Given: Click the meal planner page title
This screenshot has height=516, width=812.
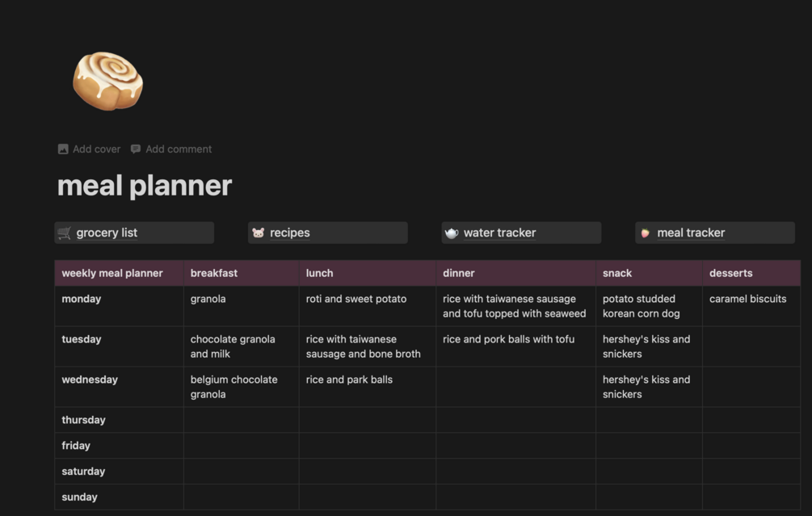Looking at the screenshot, I should (x=145, y=186).
